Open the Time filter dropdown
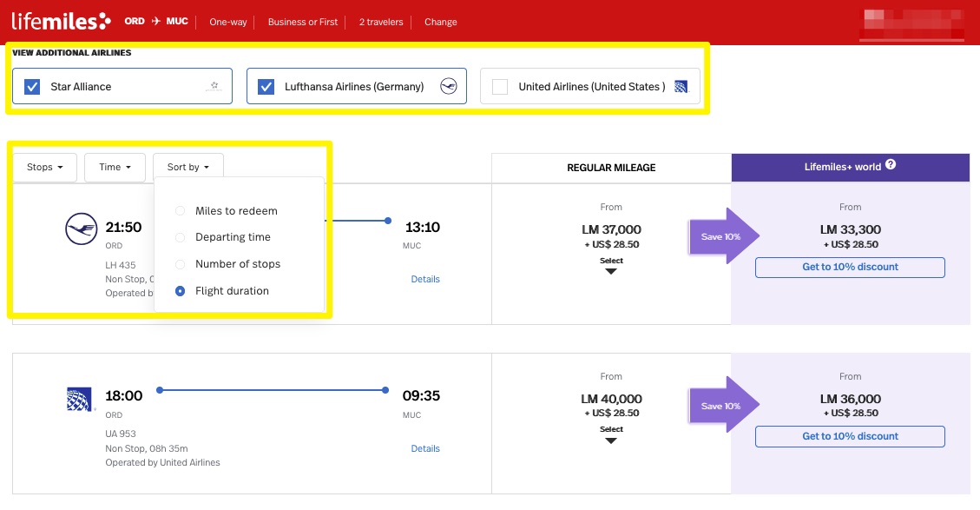The height and width of the screenshot is (510, 980). point(115,168)
